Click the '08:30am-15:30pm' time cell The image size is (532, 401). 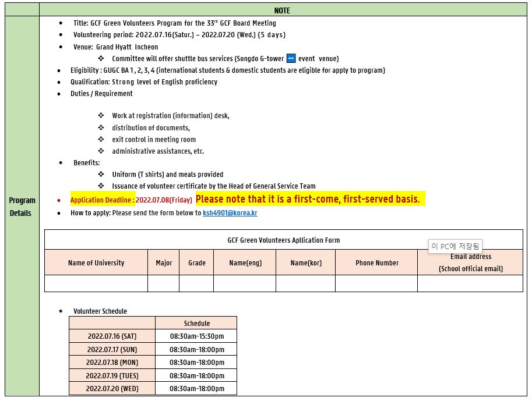coord(197,336)
